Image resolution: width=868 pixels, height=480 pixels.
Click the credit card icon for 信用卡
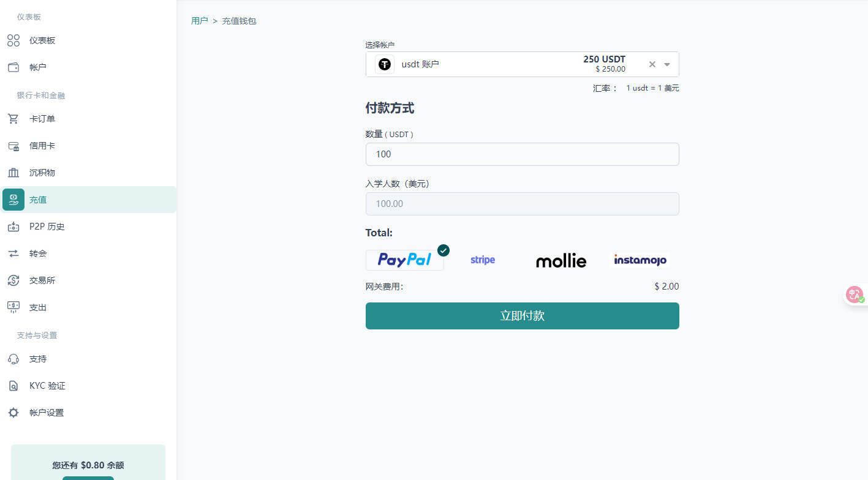click(13, 146)
